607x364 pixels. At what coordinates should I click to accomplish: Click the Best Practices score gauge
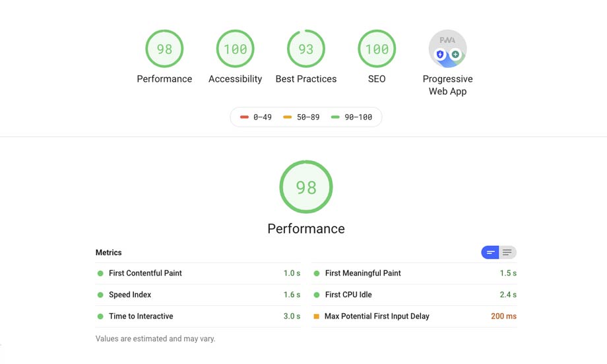[306, 49]
